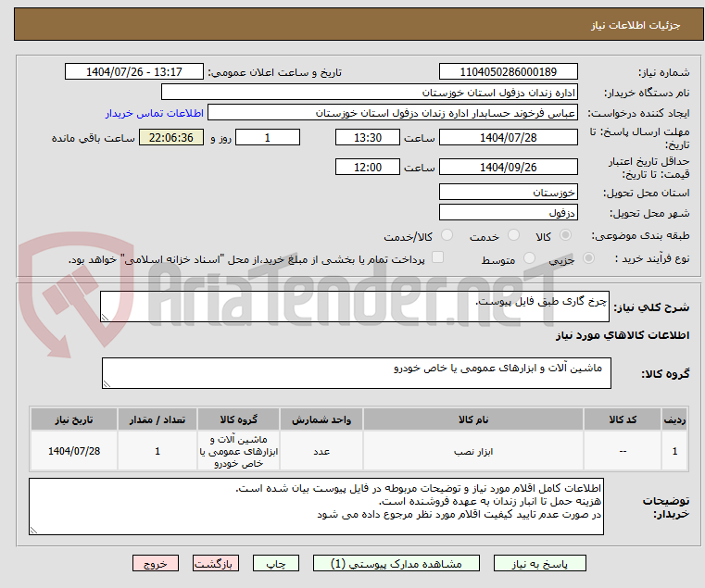Viewport: 705px width, 588px height.
Task: Click the بازگشت back button
Action: click(x=215, y=563)
